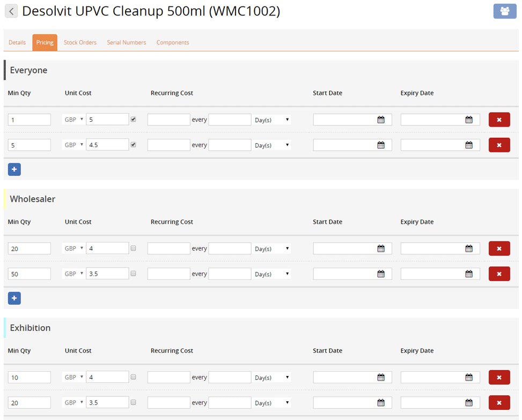522x420 pixels.
Task: Open Expiry Date calendar for Everyone qty 1
Action: pos(469,120)
